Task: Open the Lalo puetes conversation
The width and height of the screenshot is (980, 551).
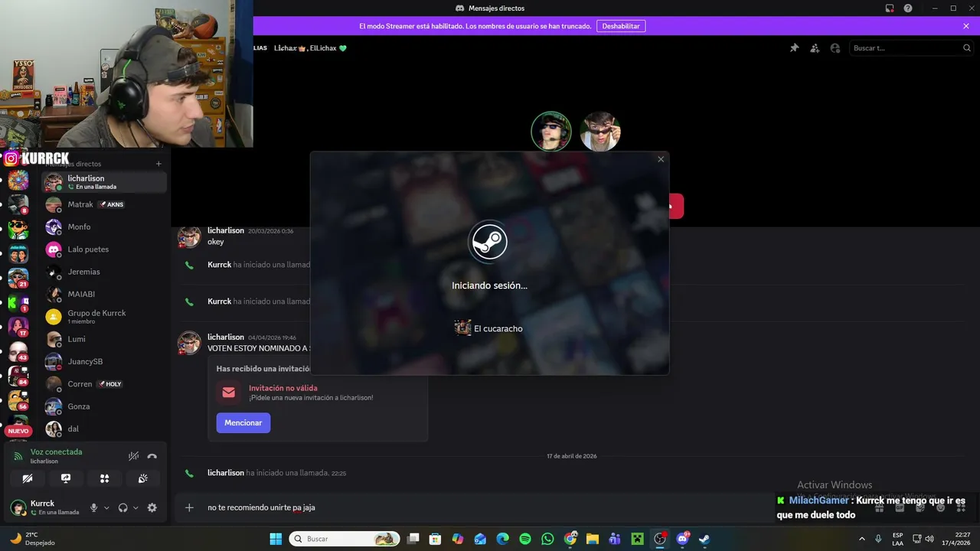Action: click(x=104, y=249)
